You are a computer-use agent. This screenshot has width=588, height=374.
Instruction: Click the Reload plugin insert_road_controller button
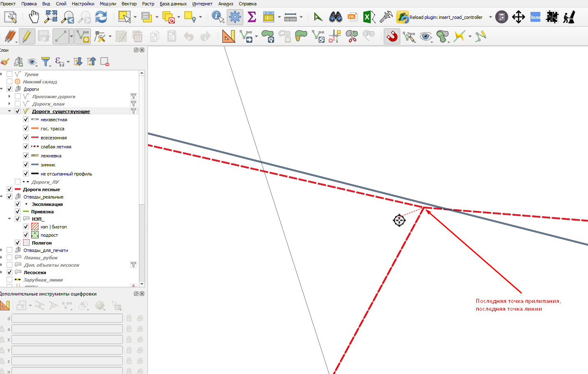[x=440, y=17]
